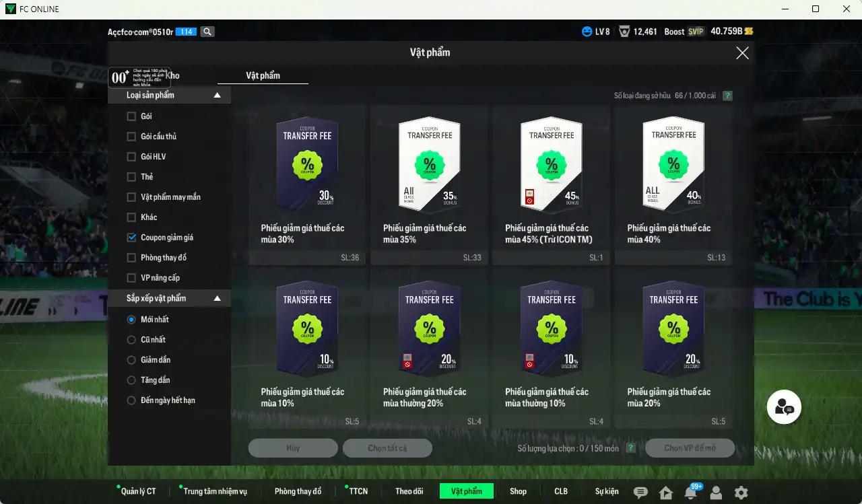Enable the Vật phẩm may mắn filter
This screenshot has height=504, width=862.
pos(131,197)
